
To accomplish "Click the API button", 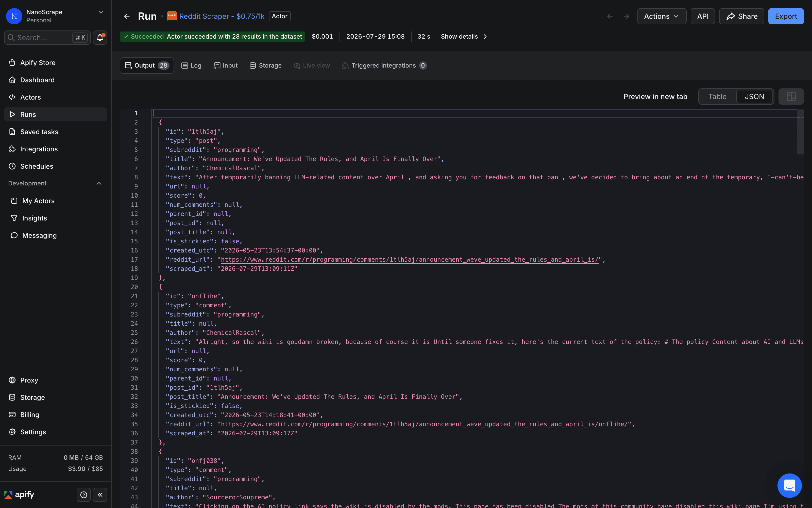I will pyautogui.click(x=703, y=16).
